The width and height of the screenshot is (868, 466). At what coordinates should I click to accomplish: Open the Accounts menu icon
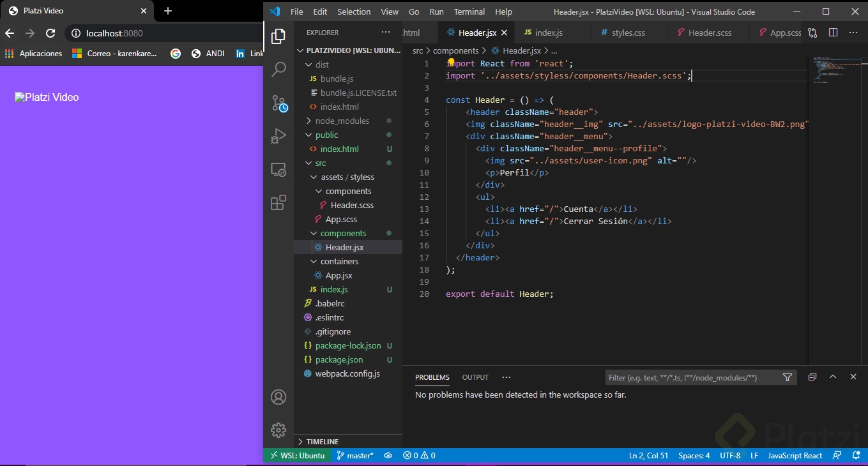(x=278, y=397)
